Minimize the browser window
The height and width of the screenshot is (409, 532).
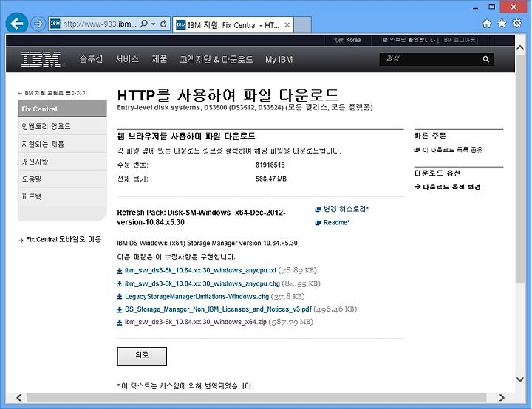(475, 7)
